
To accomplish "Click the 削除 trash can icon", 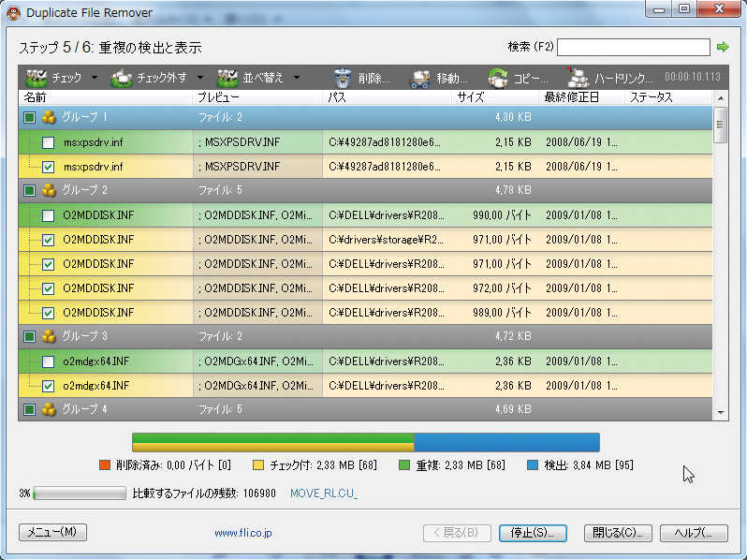I will point(342,78).
